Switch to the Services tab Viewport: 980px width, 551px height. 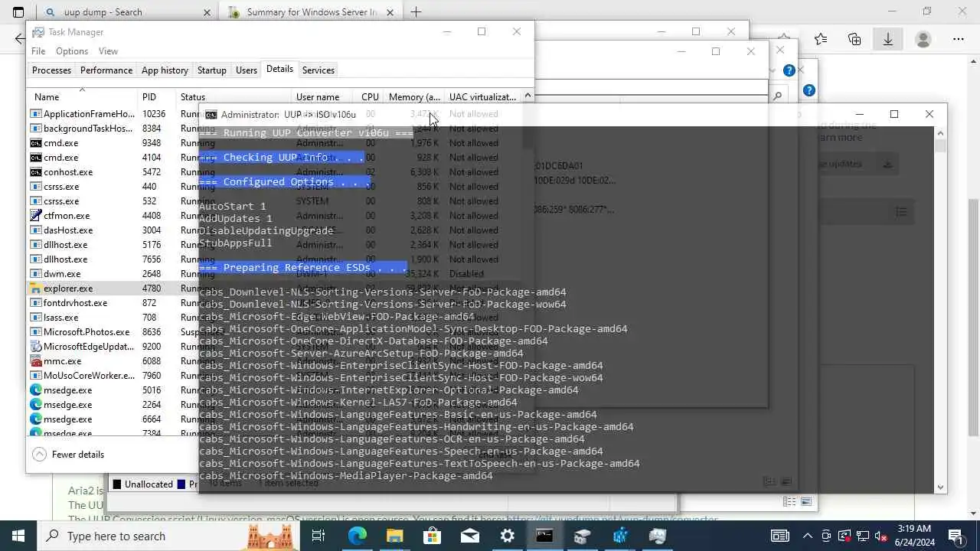(x=318, y=70)
